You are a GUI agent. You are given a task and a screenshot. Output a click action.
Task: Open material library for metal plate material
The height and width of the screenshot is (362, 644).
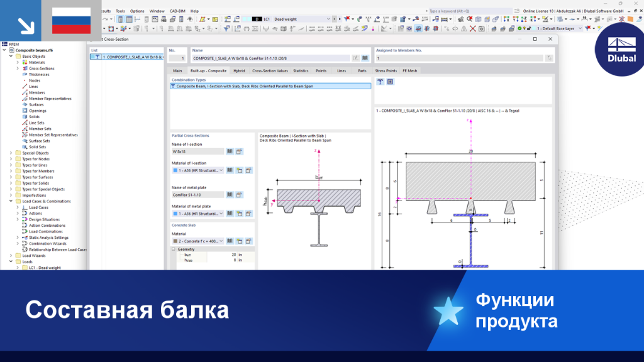(230, 214)
